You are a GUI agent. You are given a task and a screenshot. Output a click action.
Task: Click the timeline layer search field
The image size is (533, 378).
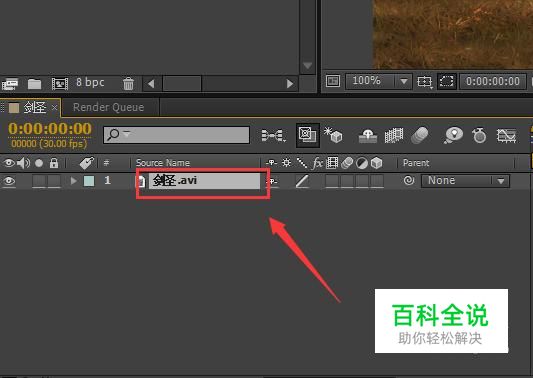tap(176, 135)
